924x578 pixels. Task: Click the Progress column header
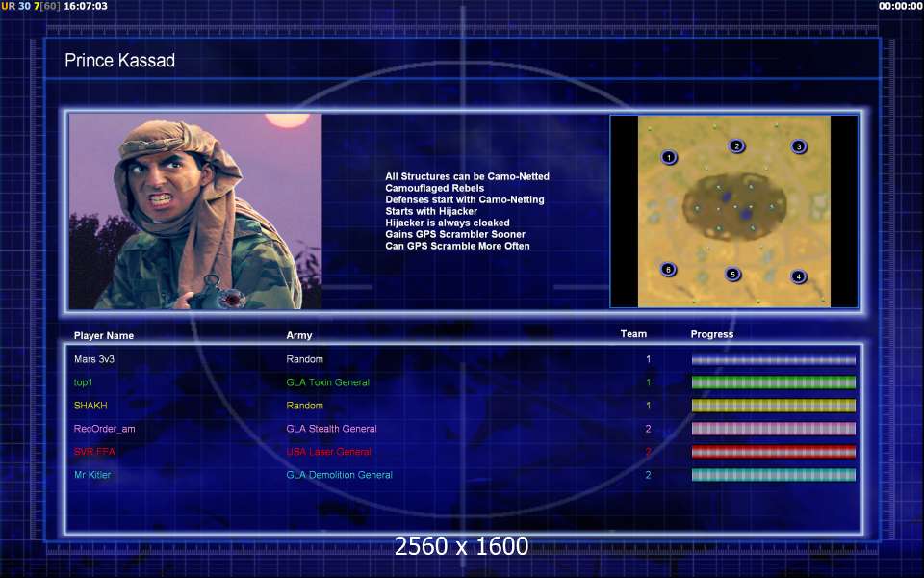(712, 334)
